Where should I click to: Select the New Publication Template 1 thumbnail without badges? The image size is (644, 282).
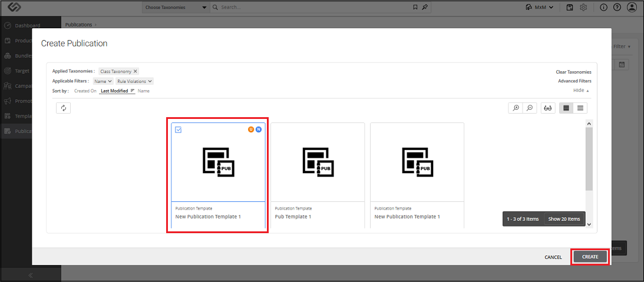point(417,162)
